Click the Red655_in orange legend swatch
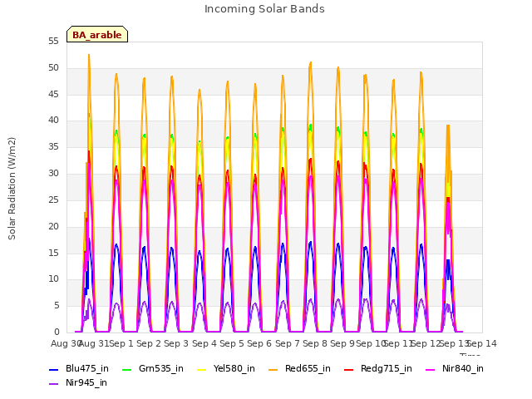 (x=273, y=369)
